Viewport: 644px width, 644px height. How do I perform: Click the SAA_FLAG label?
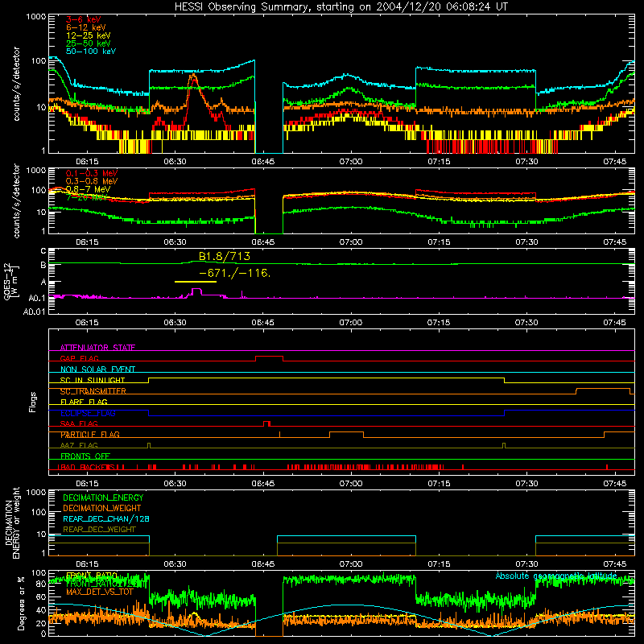point(79,423)
